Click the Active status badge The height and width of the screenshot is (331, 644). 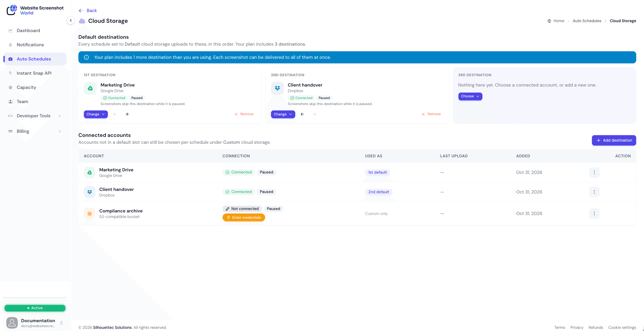coord(35,308)
